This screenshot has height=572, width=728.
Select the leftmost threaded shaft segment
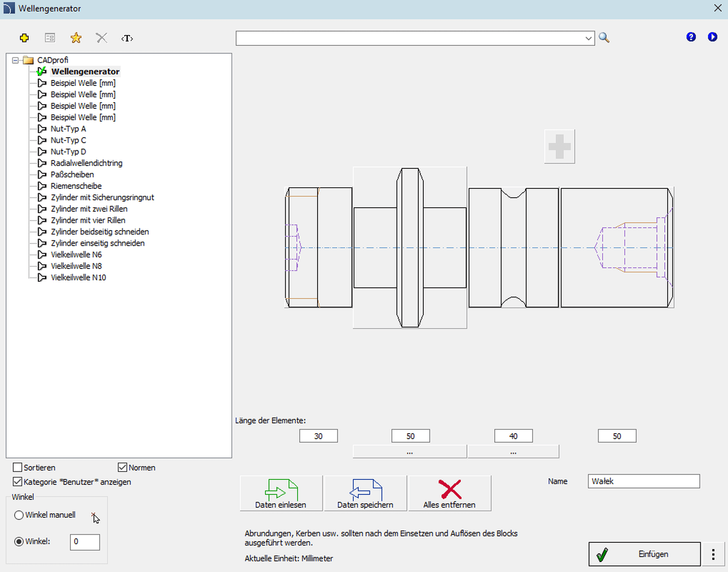(318, 247)
